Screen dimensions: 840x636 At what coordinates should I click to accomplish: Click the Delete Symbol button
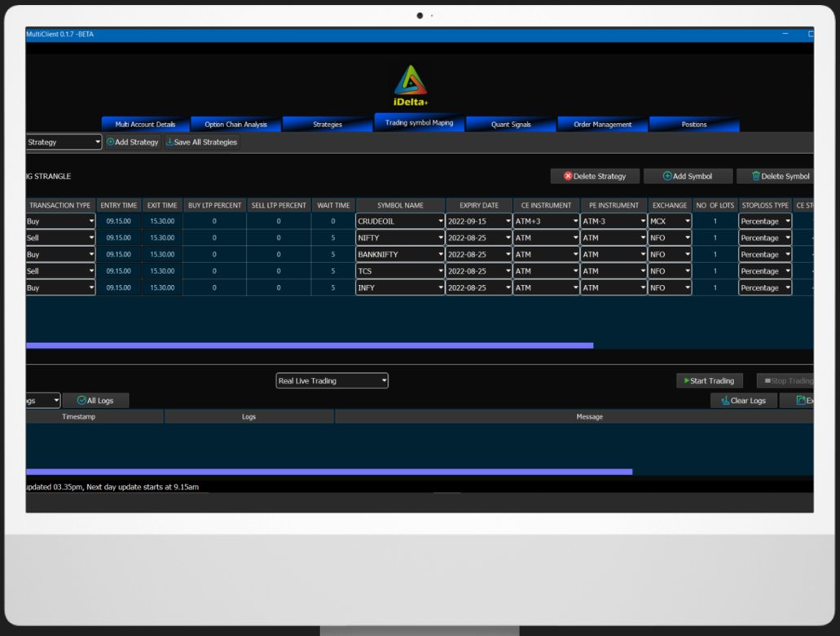coord(776,176)
